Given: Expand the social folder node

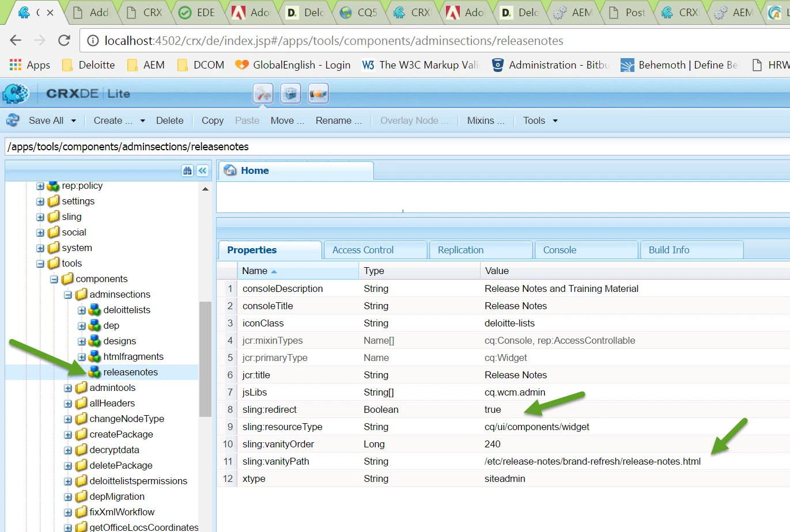Looking at the screenshot, I should 40,233.
